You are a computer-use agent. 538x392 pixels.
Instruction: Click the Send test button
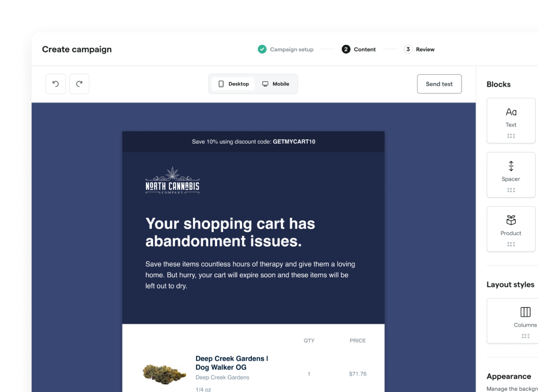(x=439, y=84)
